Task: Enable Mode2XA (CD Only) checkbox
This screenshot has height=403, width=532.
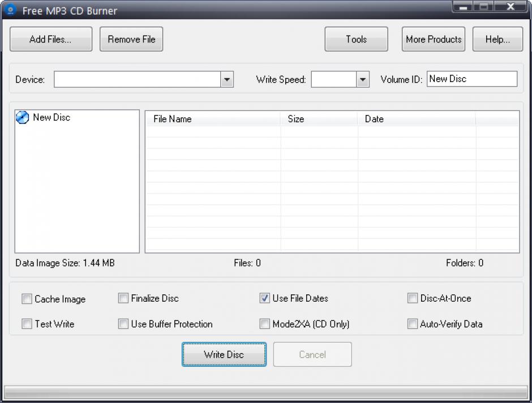Action: click(x=265, y=324)
